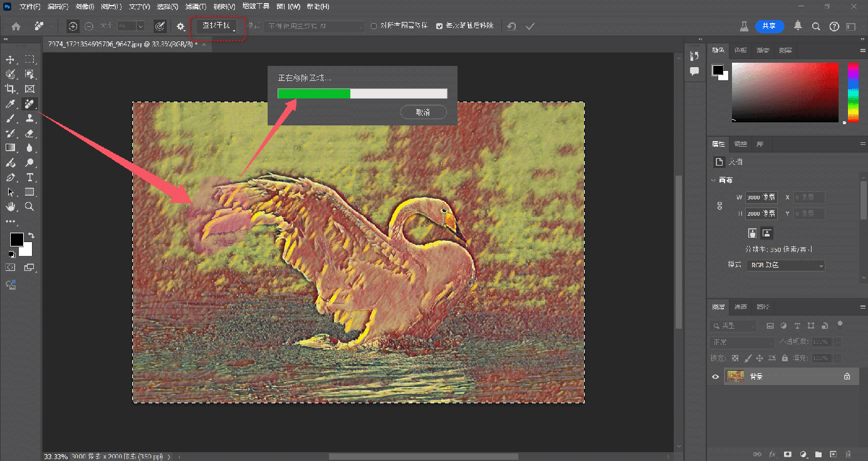
Task: Select the Rectangular Marquee tool
Action: 29,60
